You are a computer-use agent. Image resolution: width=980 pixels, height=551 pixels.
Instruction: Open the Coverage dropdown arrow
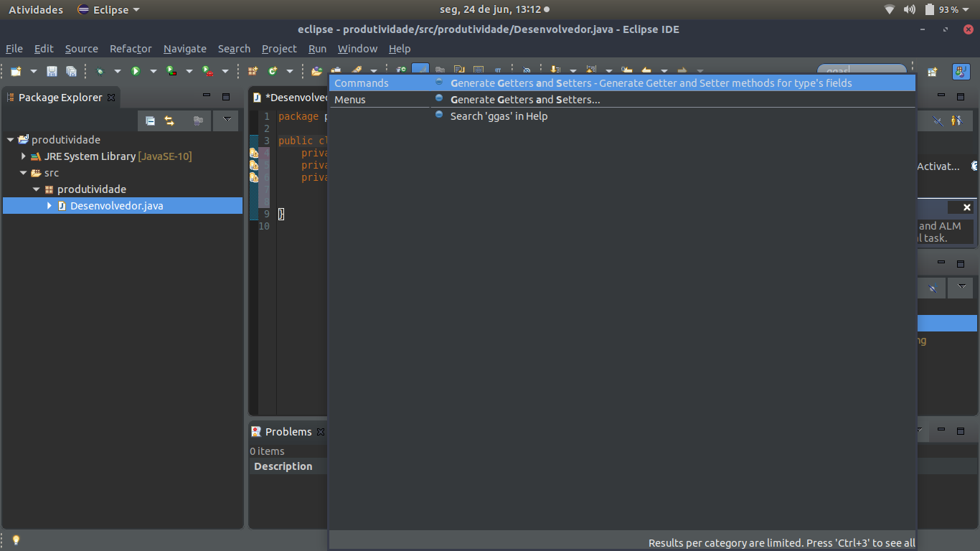pyautogui.click(x=189, y=71)
